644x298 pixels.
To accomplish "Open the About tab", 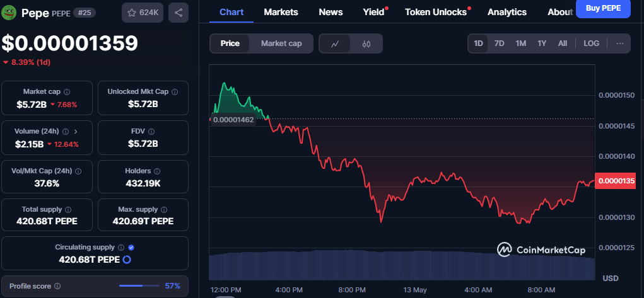I will click(x=560, y=12).
